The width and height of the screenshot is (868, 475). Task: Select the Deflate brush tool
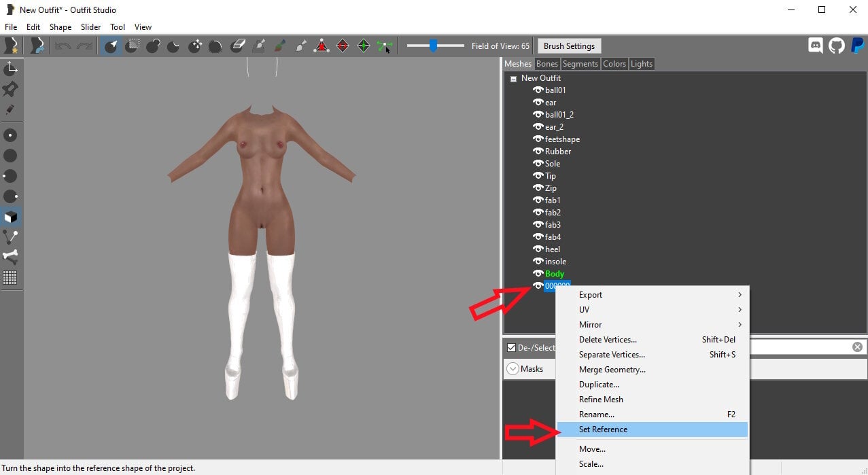click(x=174, y=46)
